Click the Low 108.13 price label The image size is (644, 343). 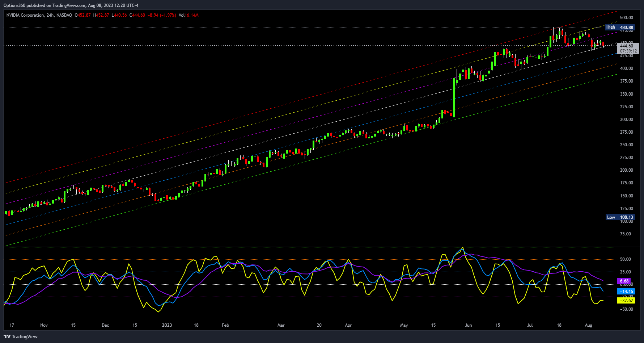(620, 217)
